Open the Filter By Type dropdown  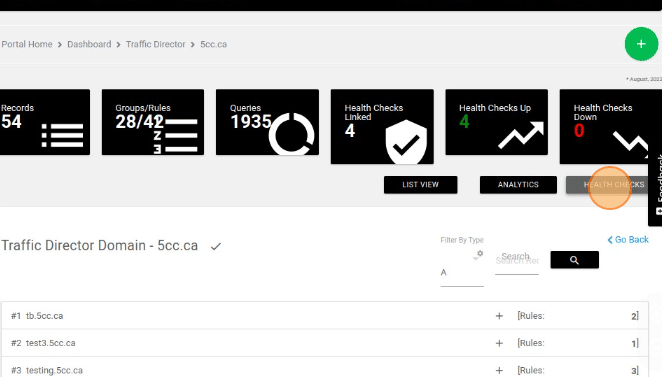[x=462, y=273]
